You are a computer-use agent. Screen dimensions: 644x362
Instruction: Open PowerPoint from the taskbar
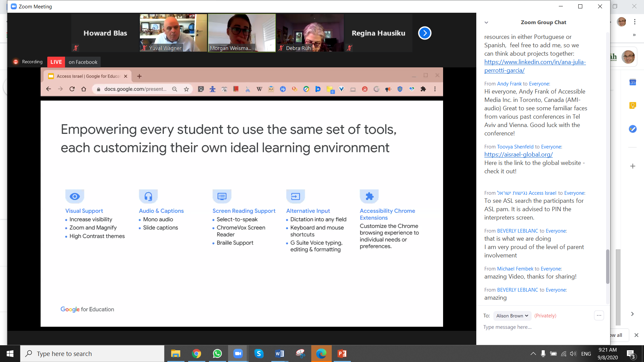342,354
